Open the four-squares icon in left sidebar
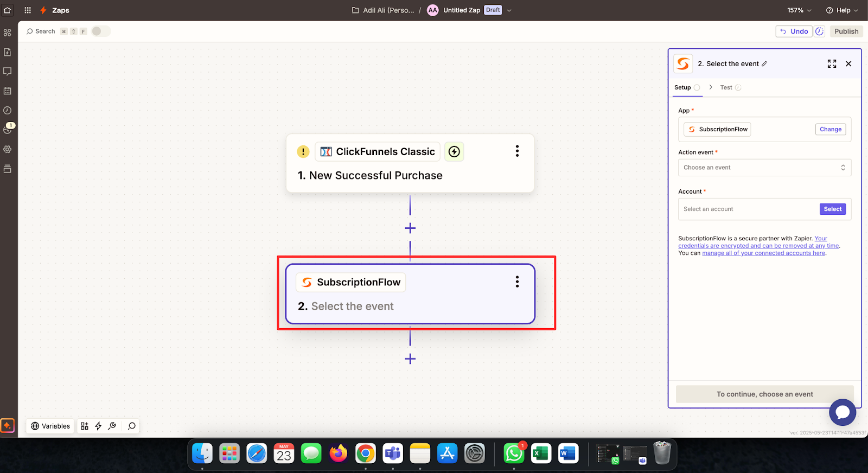The image size is (868, 473). [8, 33]
